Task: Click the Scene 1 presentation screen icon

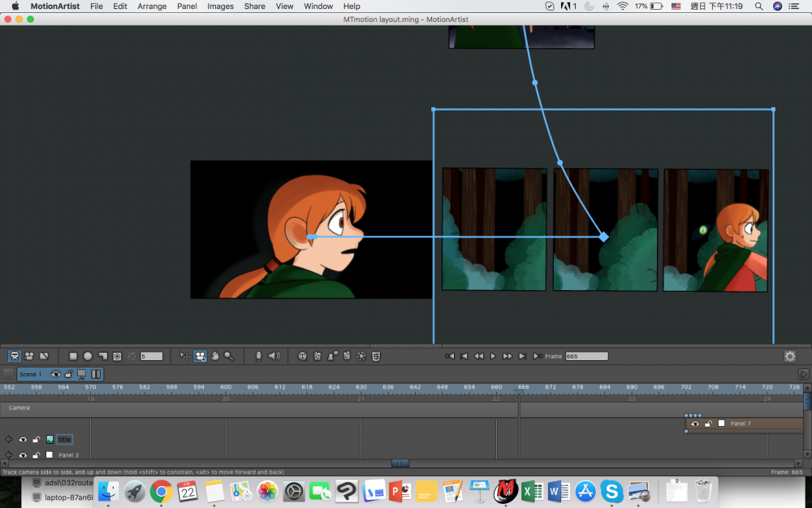Action: click(x=82, y=374)
